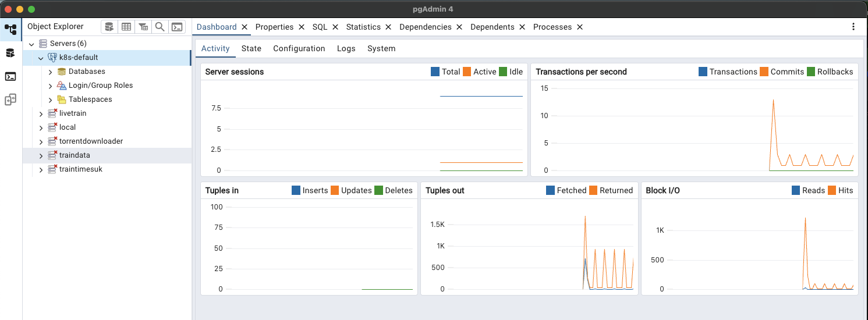Select the Object Explorer sidebar icon
The image size is (868, 320).
click(x=10, y=30)
